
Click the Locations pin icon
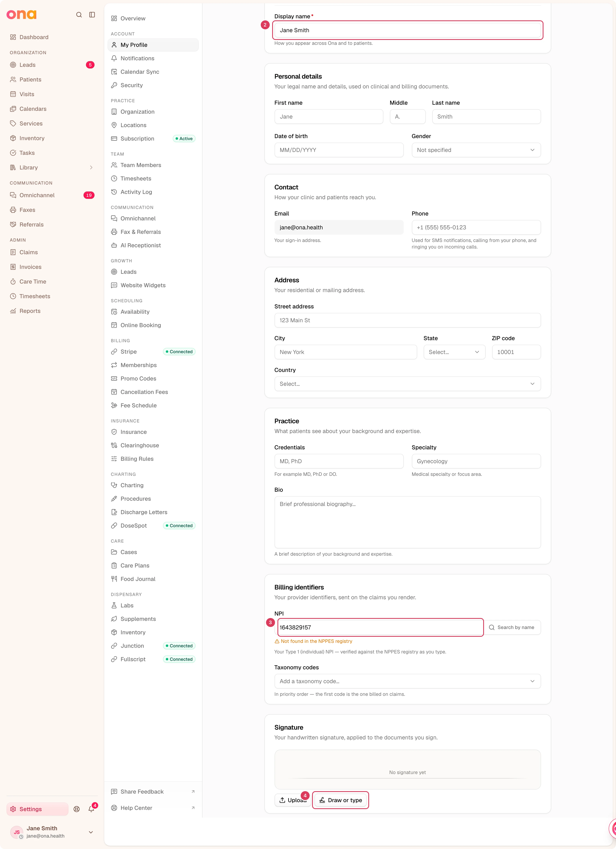(114, 125)
